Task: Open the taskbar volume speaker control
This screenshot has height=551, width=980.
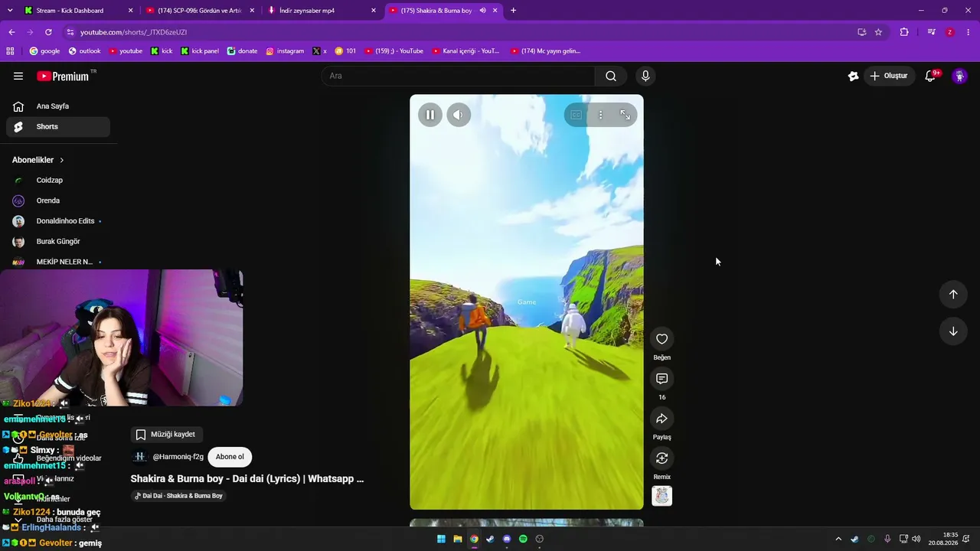Action: (x=916, y=539)
